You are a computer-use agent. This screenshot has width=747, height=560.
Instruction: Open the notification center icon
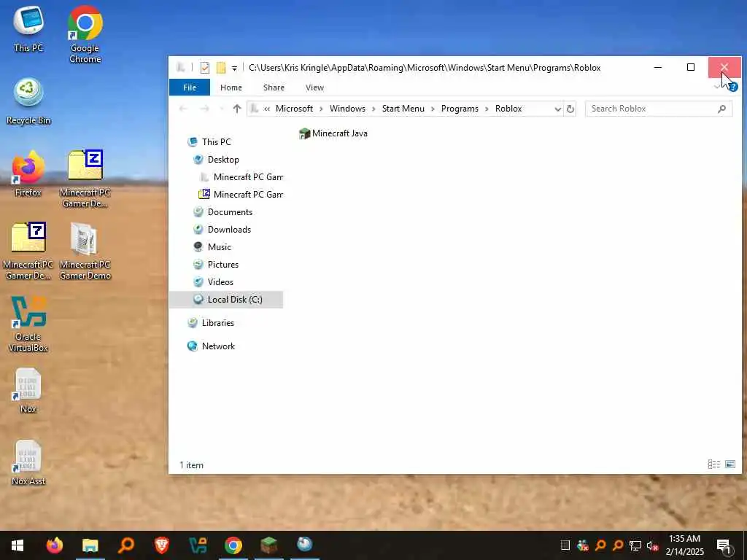(x=724, y=546)
